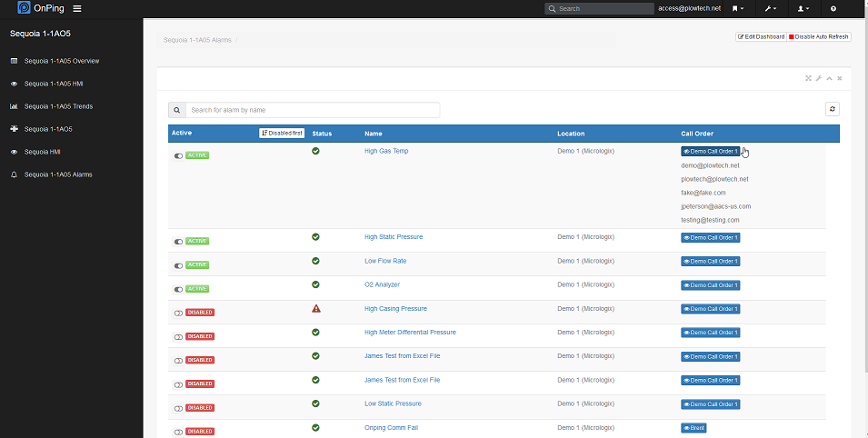Click the Edit Dashboard button

pos(761,36)
